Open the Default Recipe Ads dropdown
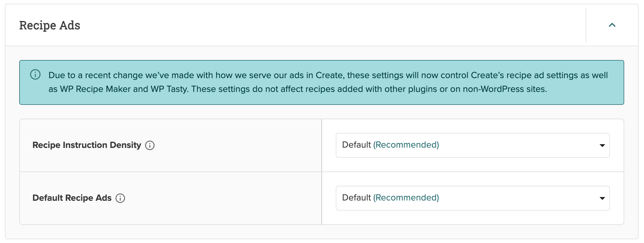The image size is (644, 243). point(473,198)
